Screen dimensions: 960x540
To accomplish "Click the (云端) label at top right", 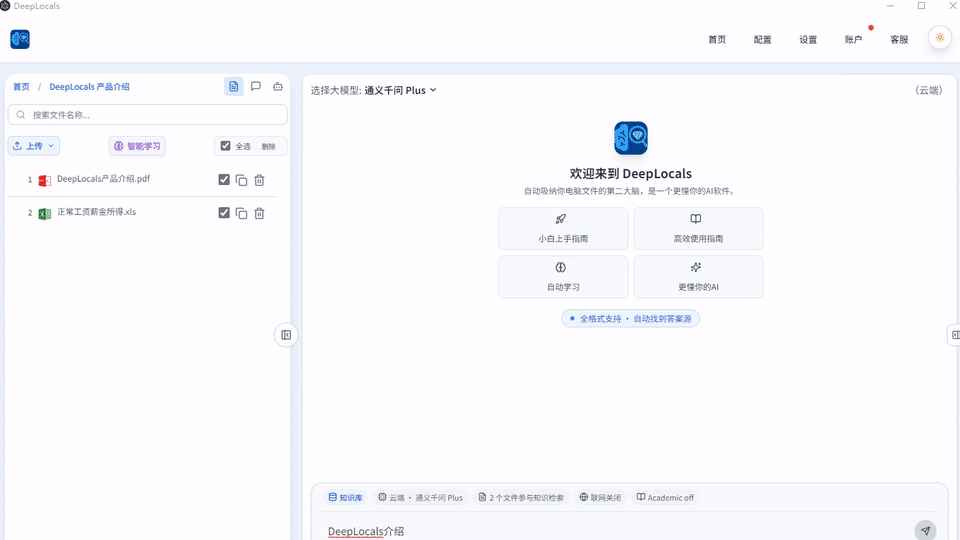I will tap(929, 90).
